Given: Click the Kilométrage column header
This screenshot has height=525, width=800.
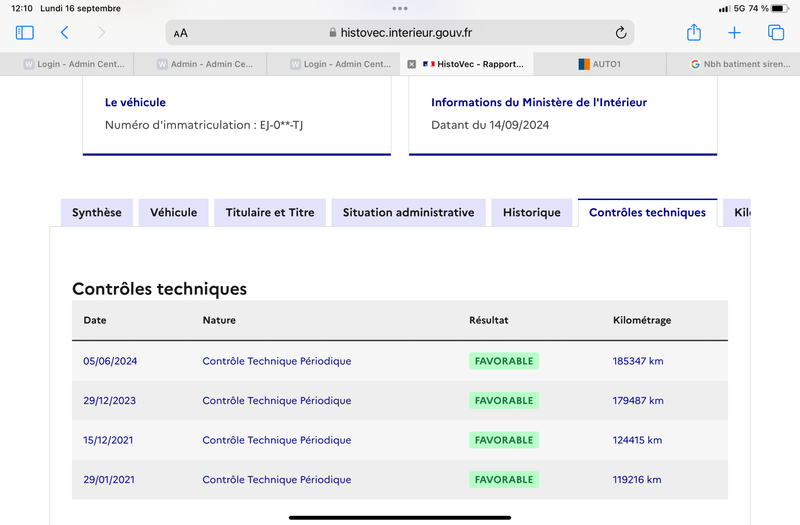Looking at the screenshot, I should coord(642,320).
